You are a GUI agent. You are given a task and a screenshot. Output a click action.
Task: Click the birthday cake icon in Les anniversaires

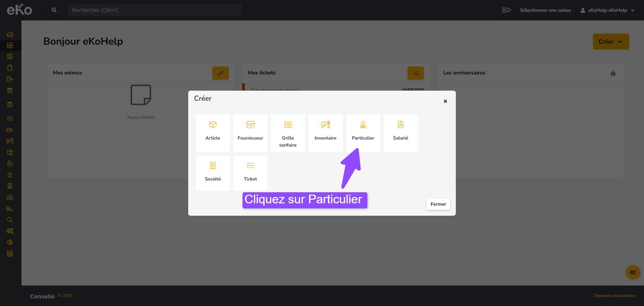pos(613,73)
